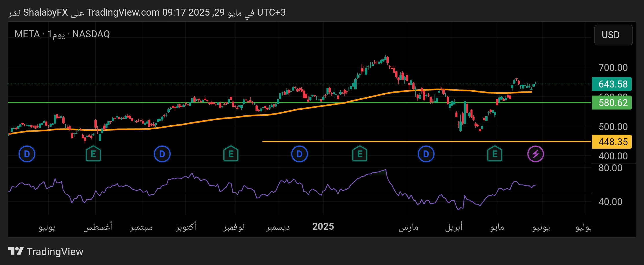Screen dimensions: 644x265
Task: Click the TradingView logo at the bottom
Action: click(x=46, y=251)
